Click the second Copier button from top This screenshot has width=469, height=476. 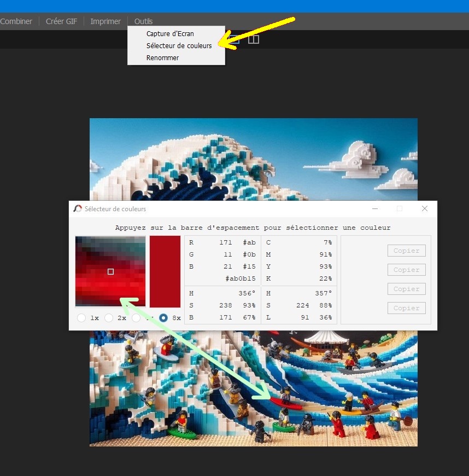coord(407,270)
